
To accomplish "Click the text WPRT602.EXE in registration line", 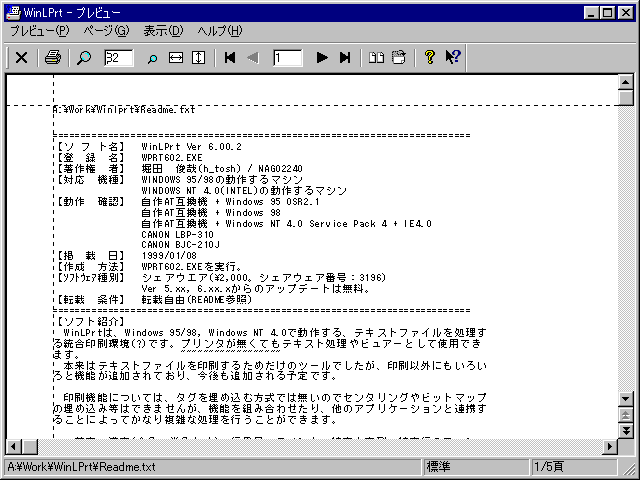I will [172, 158].
